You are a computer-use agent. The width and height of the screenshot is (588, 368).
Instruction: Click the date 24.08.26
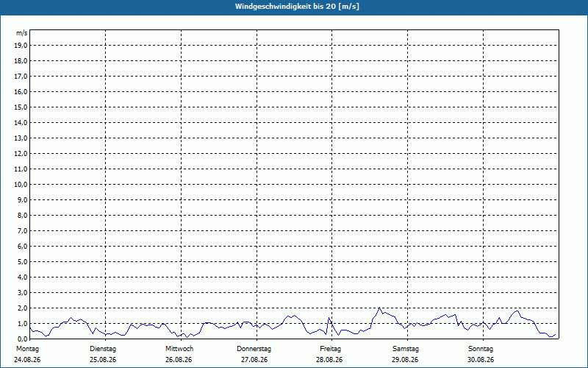pos(27,360)
